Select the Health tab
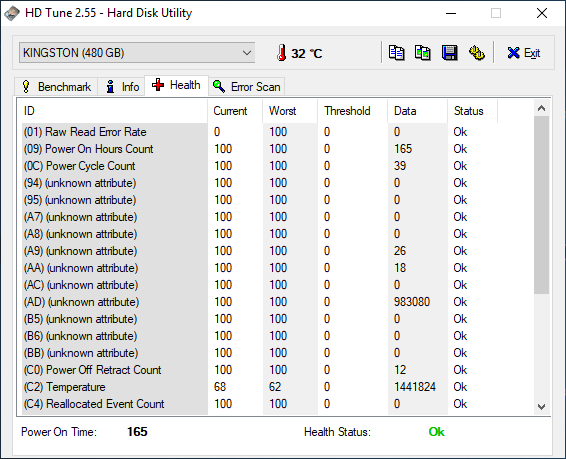The height and width of the screenshot is (459, 566). tap(177, 85)
